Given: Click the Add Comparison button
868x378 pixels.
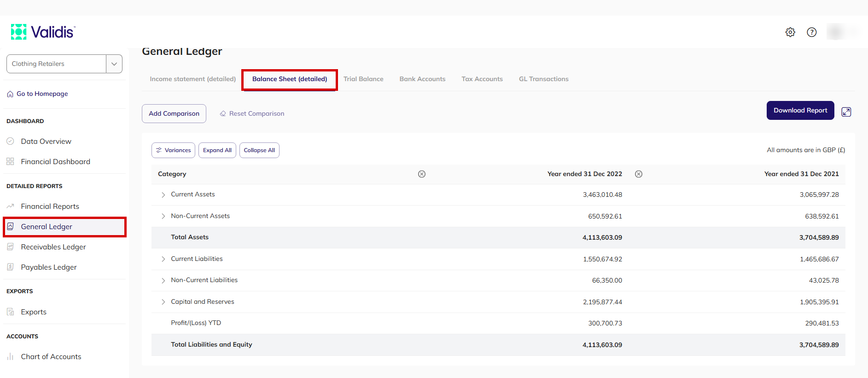Looking at the screenshot, I should pyautogui.click(x=174, y=113).
